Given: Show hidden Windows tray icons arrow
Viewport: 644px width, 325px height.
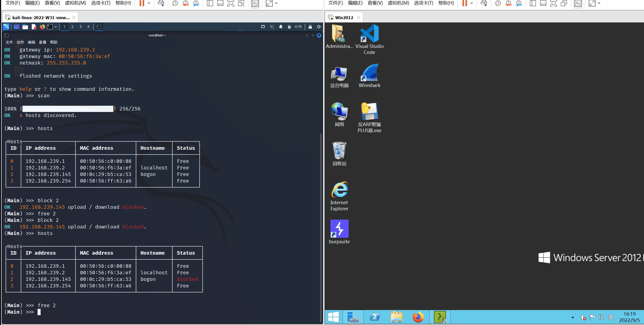Looking at the screenshot, I should 573,317.
